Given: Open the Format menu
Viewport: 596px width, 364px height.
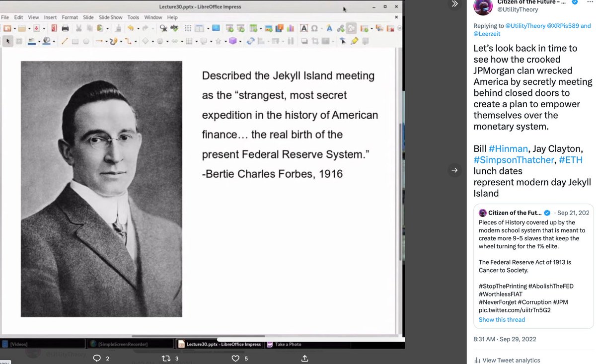Looking at the screenshot, I should point(70,17).
